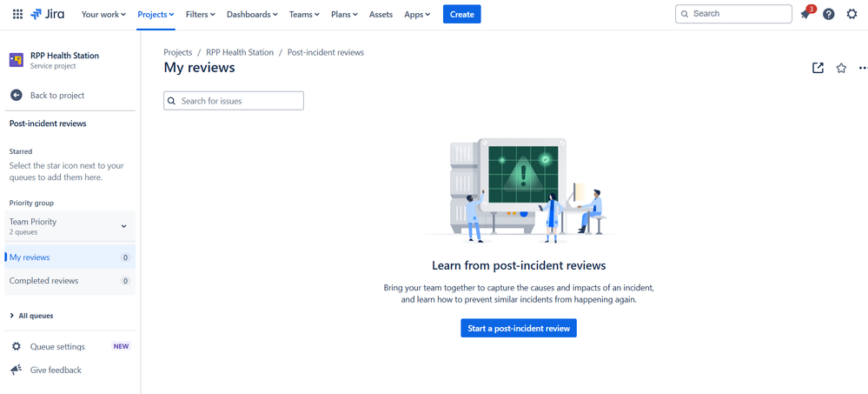This screenshot has height=394, width=868.
Task: Open the app switcher grid icon
Action: pos(17,15)
